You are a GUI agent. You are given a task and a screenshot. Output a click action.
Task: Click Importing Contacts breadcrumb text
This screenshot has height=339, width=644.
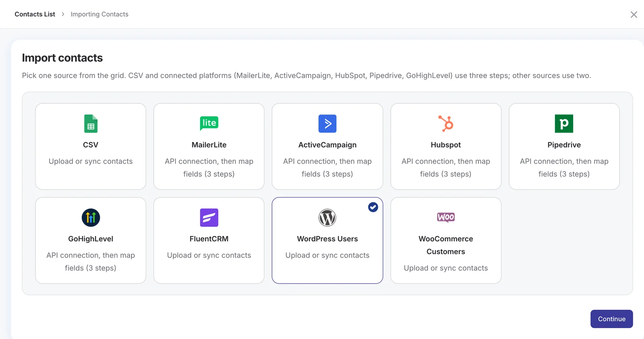pos(99,14)
